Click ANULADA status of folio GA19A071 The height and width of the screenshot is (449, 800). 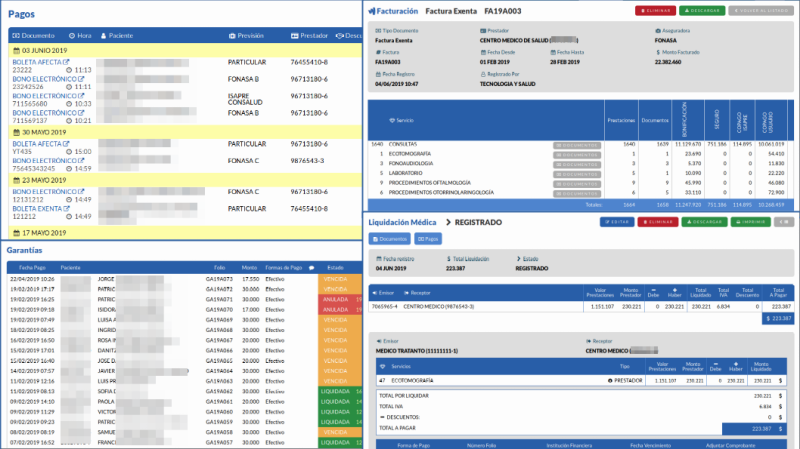tap(335, 300)
